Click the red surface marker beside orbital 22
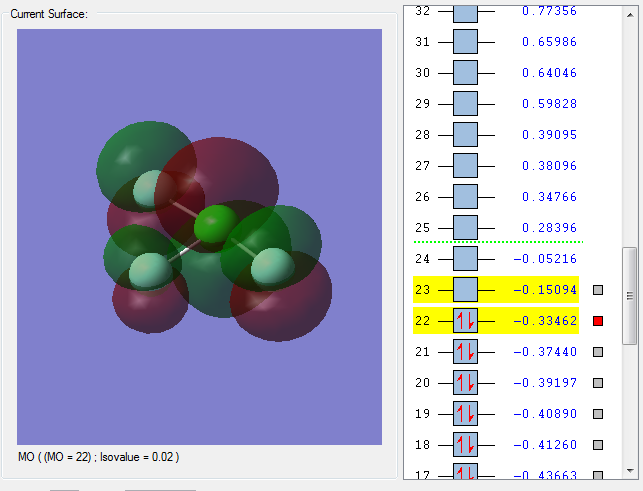This screenshot has height=491, width=643. tap(598, 321)
